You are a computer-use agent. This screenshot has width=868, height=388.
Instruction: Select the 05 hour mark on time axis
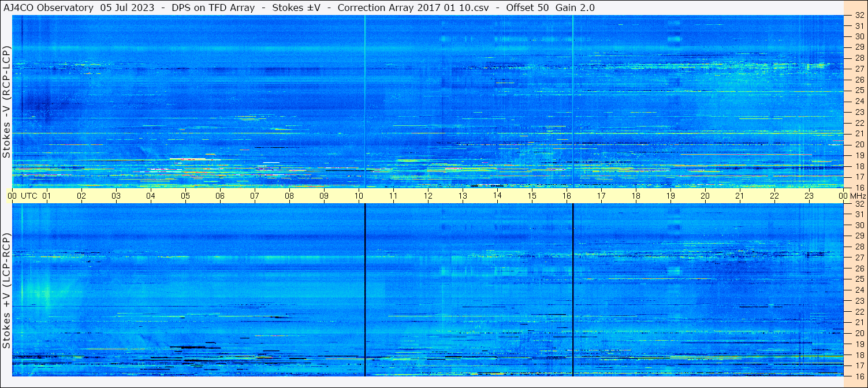click(185, 196)
